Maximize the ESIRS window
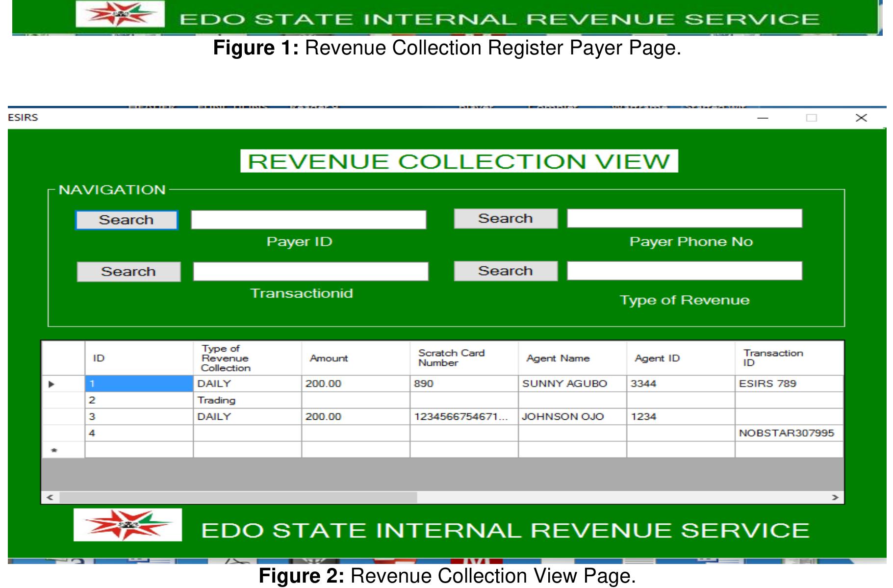Screen dimensions: 893x588 click(x=812, y=118)
